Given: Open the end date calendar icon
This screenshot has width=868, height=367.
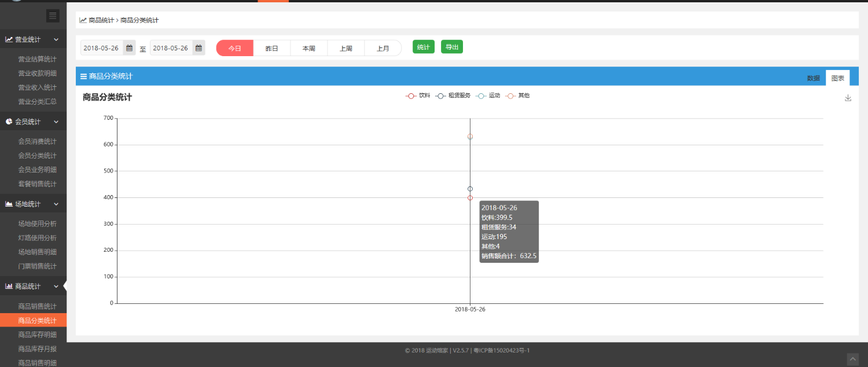Looking at the screenshot, I should click(198, 48).
